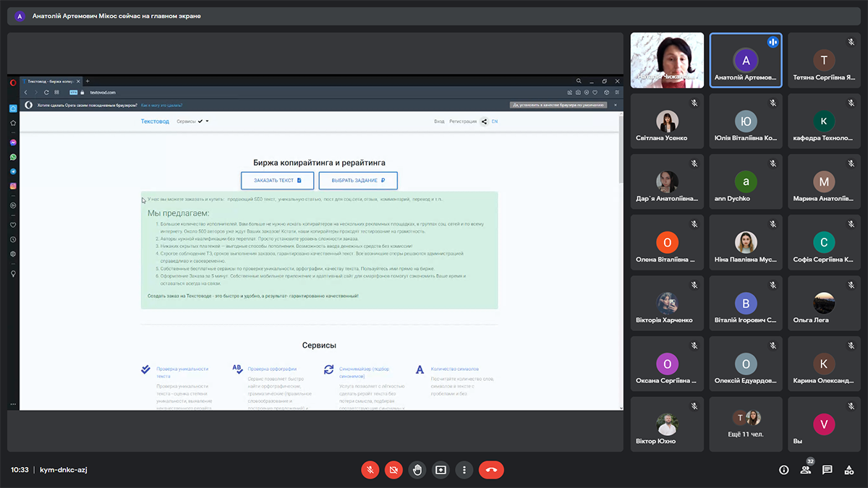The height and width of the screenshot is (488, 868).
Task: Click your own 'Вы' participant tile
Action: (x=824, y=424)
